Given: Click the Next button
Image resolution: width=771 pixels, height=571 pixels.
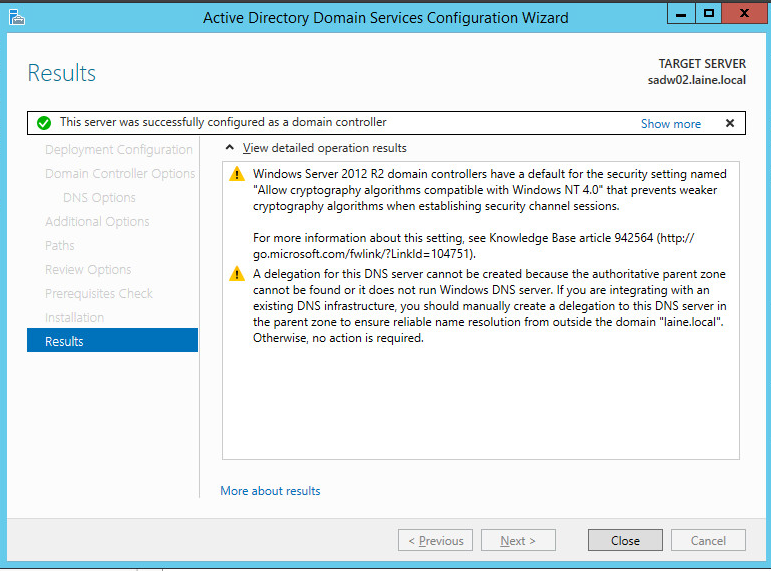Looking at the screenshot, I should pyautogui.click(x=518, y=541).
